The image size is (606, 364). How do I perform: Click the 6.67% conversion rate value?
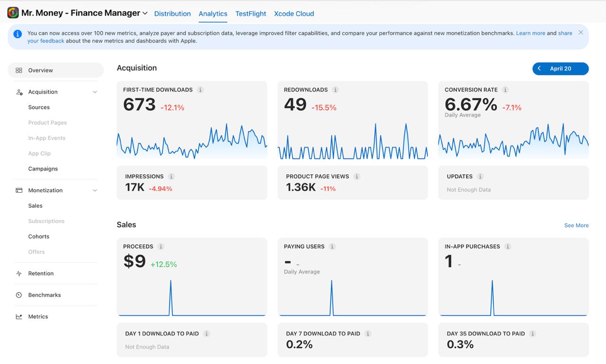(x=471, y=104)
